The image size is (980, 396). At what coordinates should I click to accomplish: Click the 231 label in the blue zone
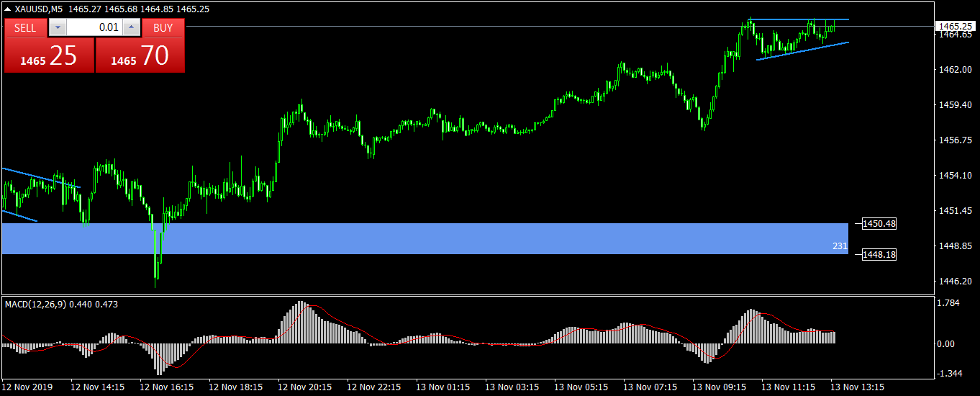(839, 246)
